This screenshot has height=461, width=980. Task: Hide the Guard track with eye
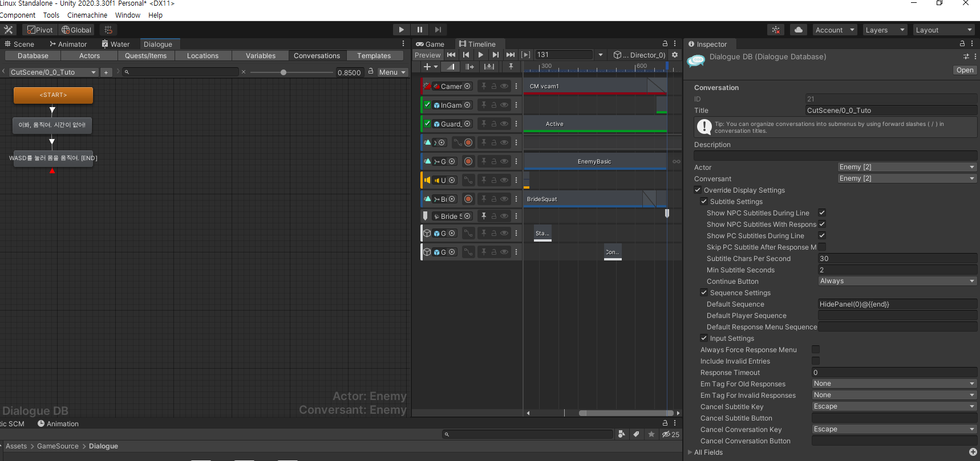coord(504,124)
